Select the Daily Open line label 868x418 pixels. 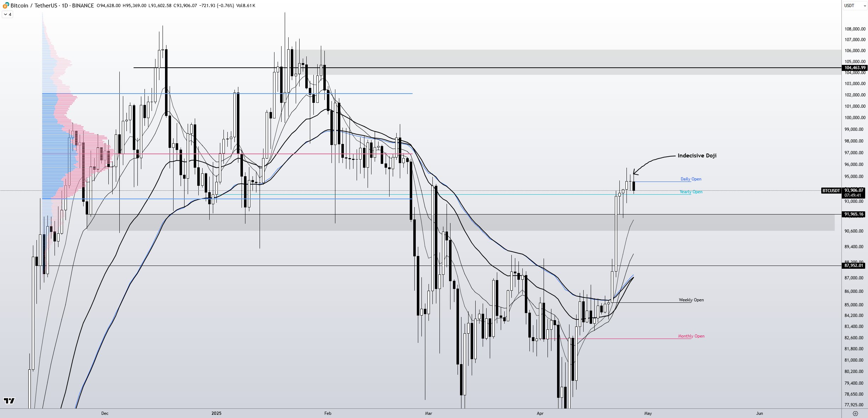click(691, 179)
